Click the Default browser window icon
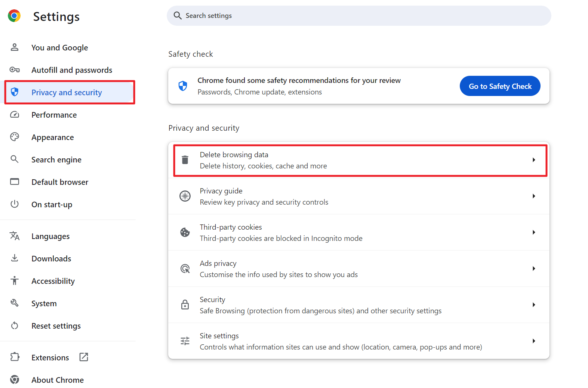 [x=15, y=181]
